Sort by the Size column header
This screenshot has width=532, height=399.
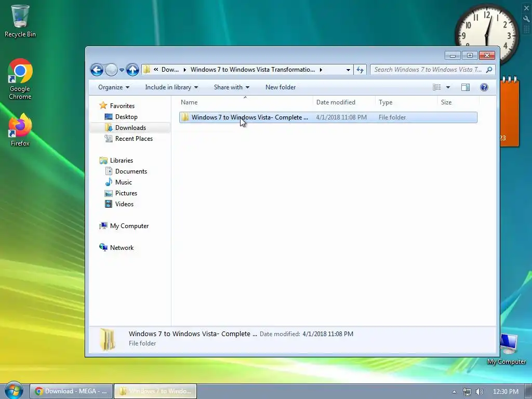[458, 102]
